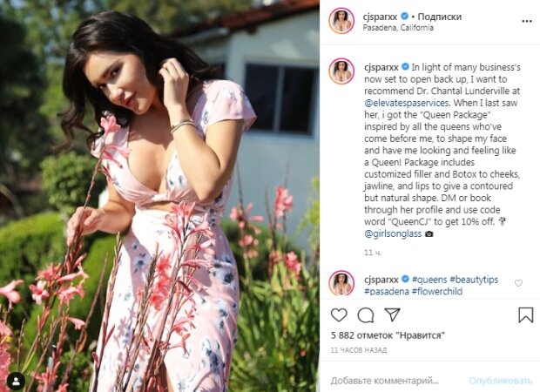Screen dimensions: 540x392
Task: Open @girlsonglass mention link
Action: point(393,233)
